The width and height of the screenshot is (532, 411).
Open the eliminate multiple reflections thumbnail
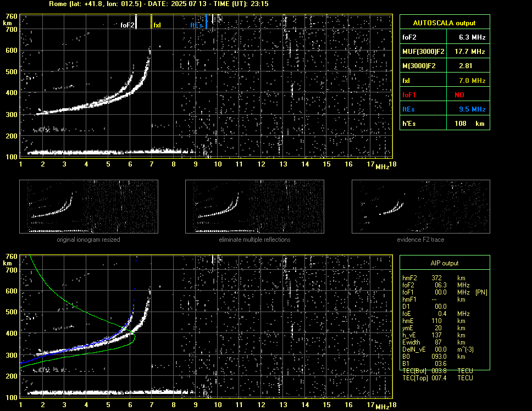click(x=254, y=207)
